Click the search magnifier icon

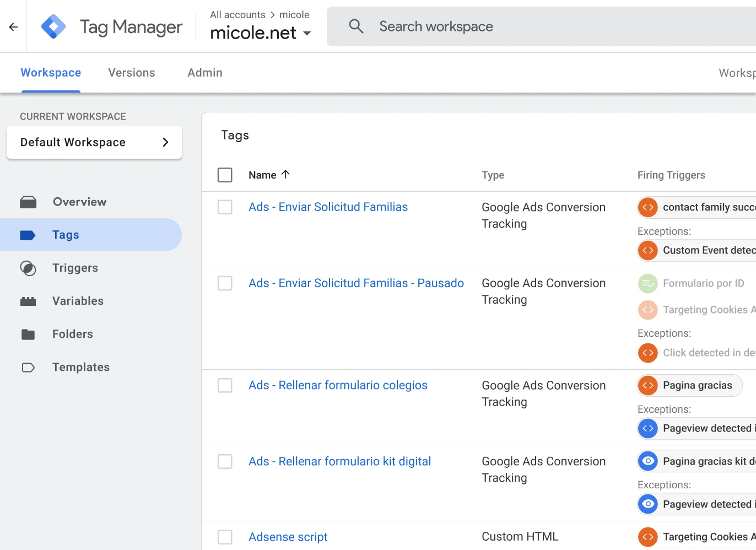pyautogui.click(x=357, y=26)
